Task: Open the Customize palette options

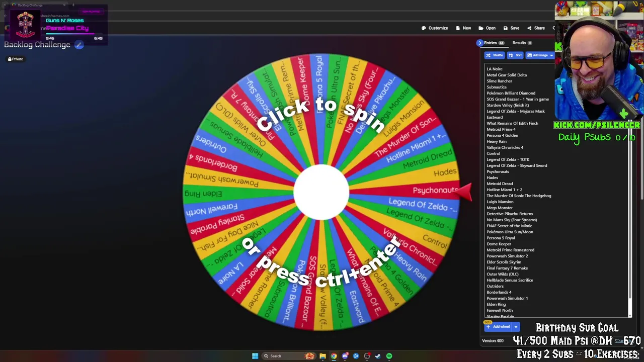Action: tap(435, 28)
